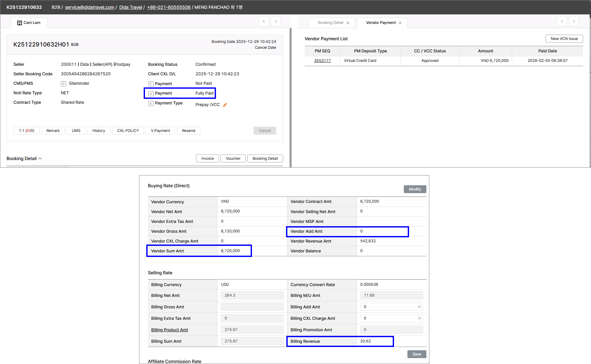Clear the Billing Add Amt field
The width and height of the screenshot is (591, 364).
point(419,307)
